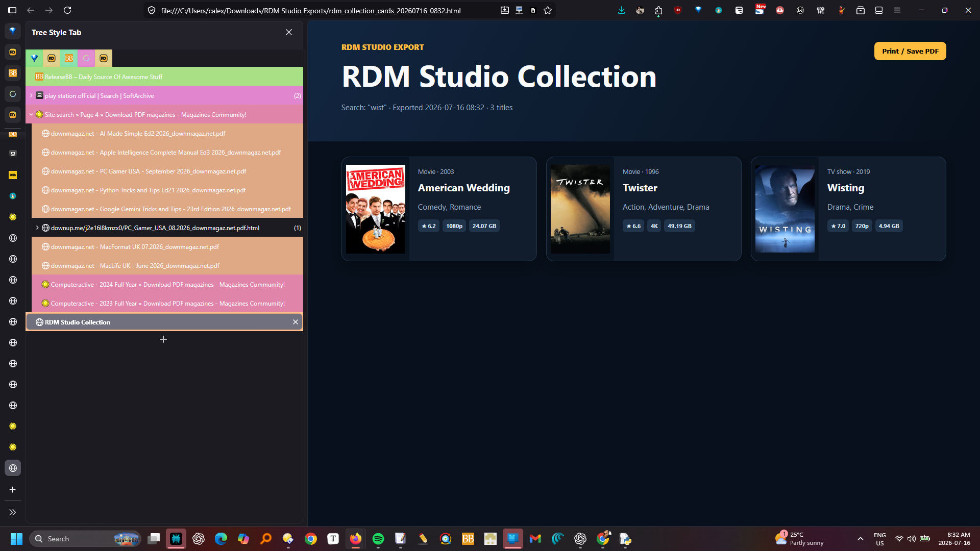
Task: Expand the play station official tab tree
Action: point(31,95)
